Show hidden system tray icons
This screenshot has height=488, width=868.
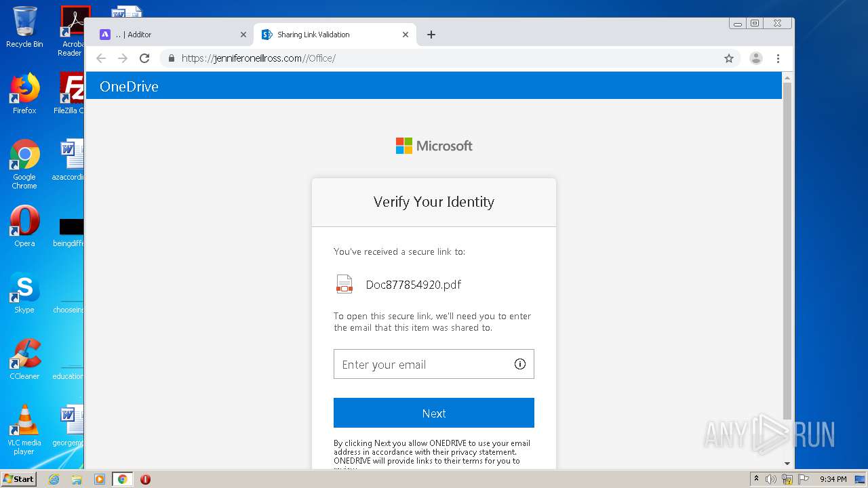756,479
